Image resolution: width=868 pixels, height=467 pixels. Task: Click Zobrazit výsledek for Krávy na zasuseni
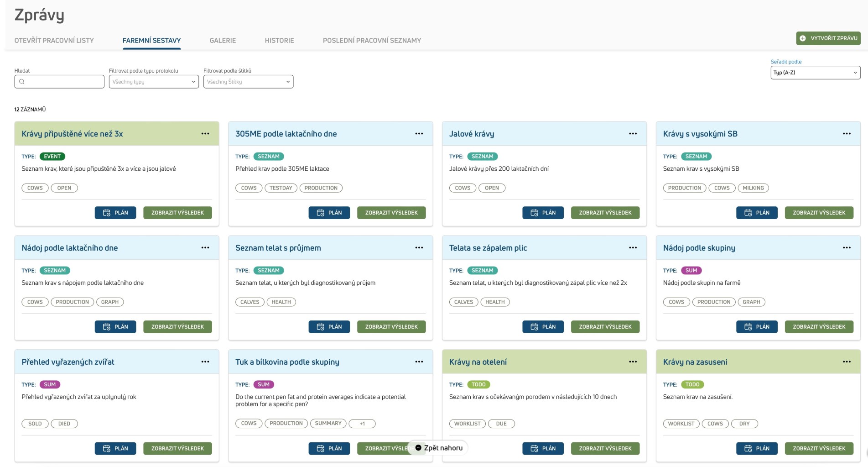click(819, 449)
